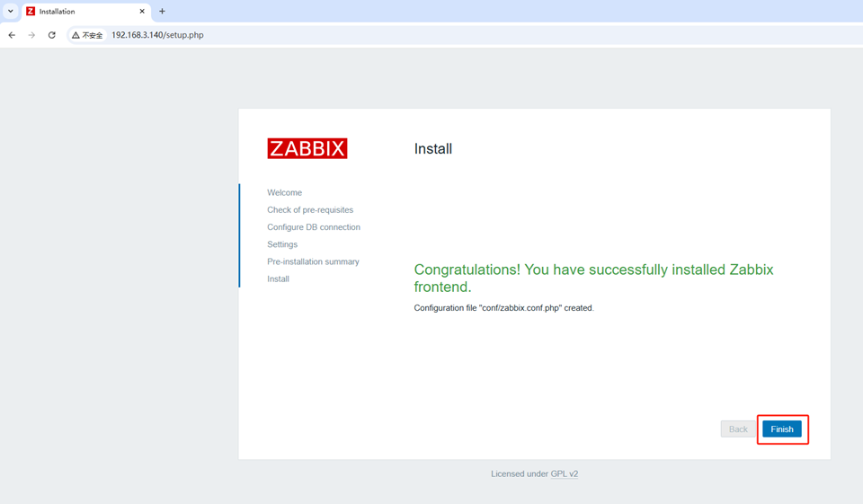Viewport: 863px width, 504px height.
Task: Click the configuration file created message
Action: click(x=503, y=308)
